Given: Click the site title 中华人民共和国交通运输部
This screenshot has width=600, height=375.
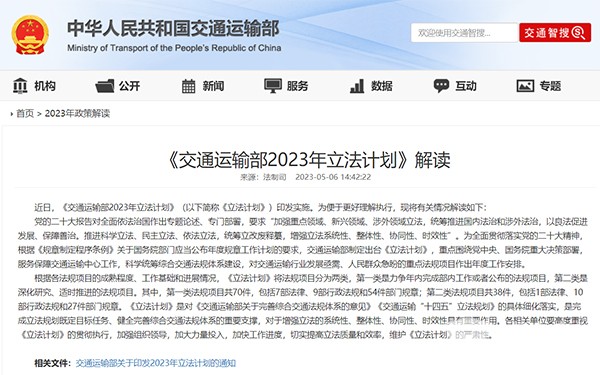Looking at the screenshot, I should 173,29.
